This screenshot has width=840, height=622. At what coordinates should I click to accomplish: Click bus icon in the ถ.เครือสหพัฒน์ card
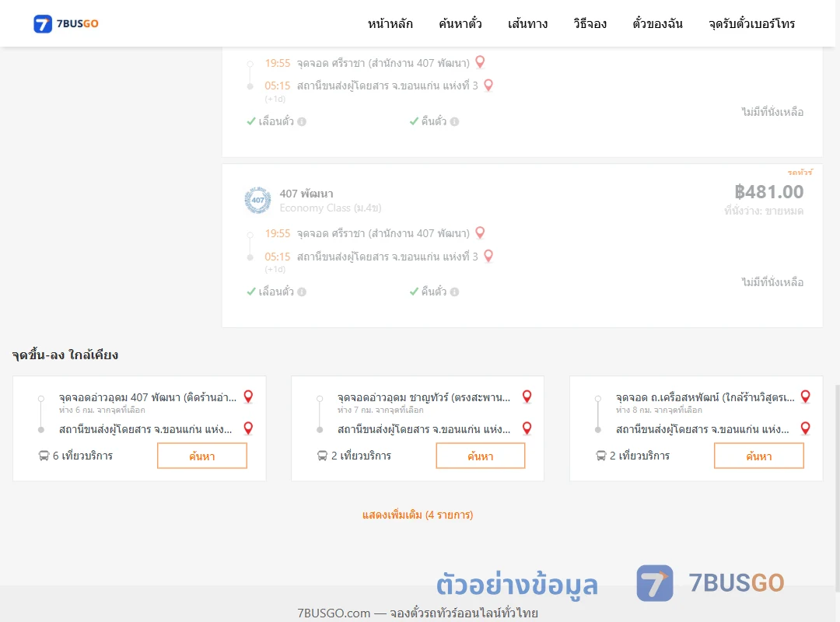601,456
